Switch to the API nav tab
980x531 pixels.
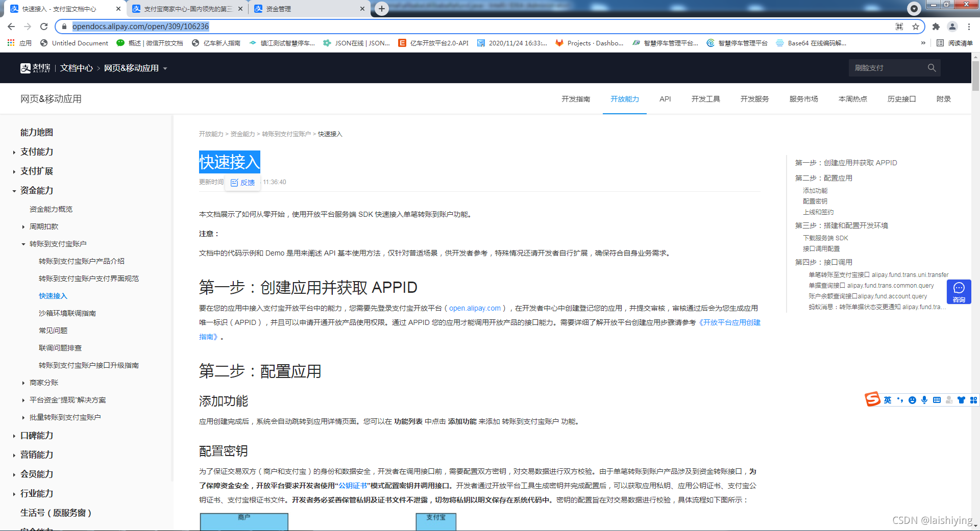point(665,99)
